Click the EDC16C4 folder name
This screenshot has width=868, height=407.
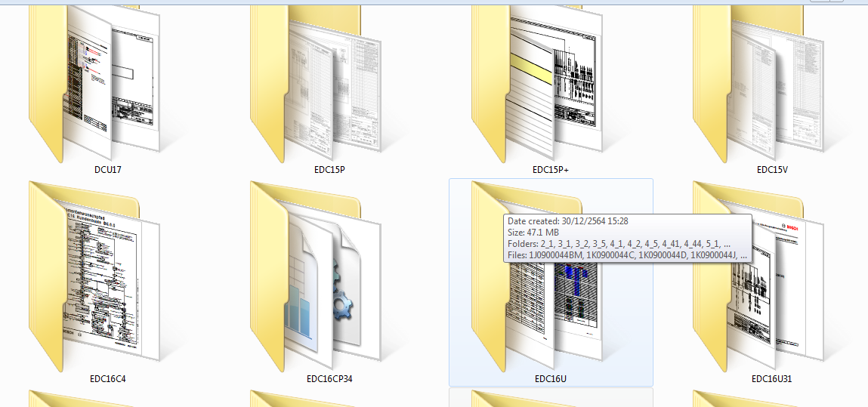coord(108,379)
